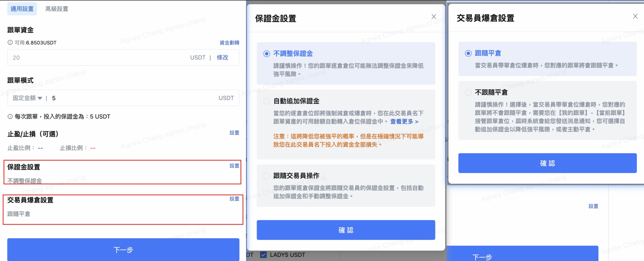
Task: Select the 跟隨平倉 radio option
Action: pos(468,53)
